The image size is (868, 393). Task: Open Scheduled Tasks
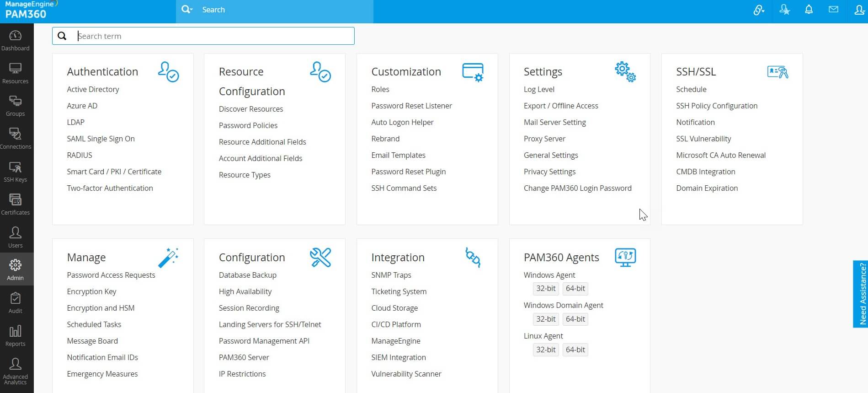94,324
